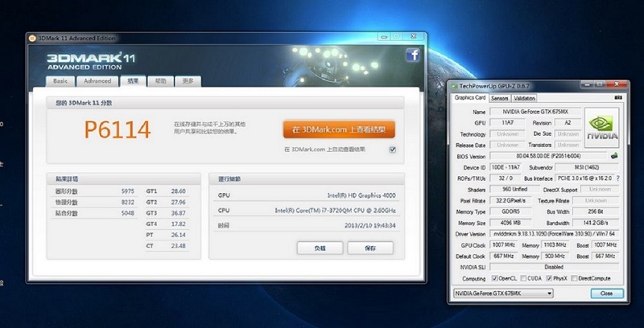644x328 pixels.
Task: Open the Validation tab in GPU-Z
Action: [525, 98]
